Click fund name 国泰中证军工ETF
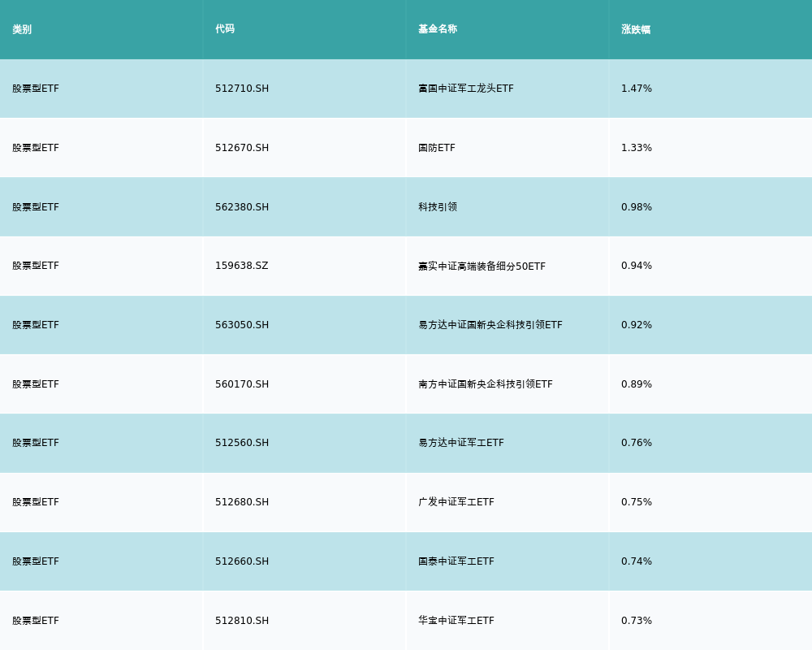 pyautogui.click(x=456, y=561)
